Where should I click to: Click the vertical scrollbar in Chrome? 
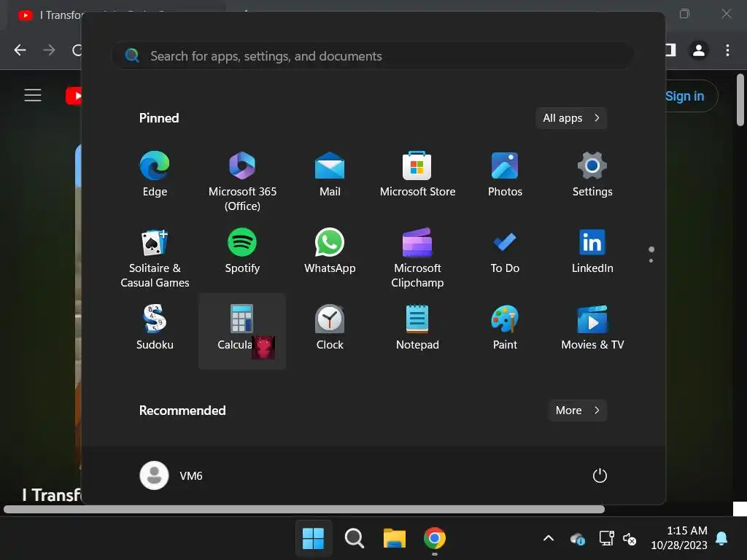tap(740, 100)
